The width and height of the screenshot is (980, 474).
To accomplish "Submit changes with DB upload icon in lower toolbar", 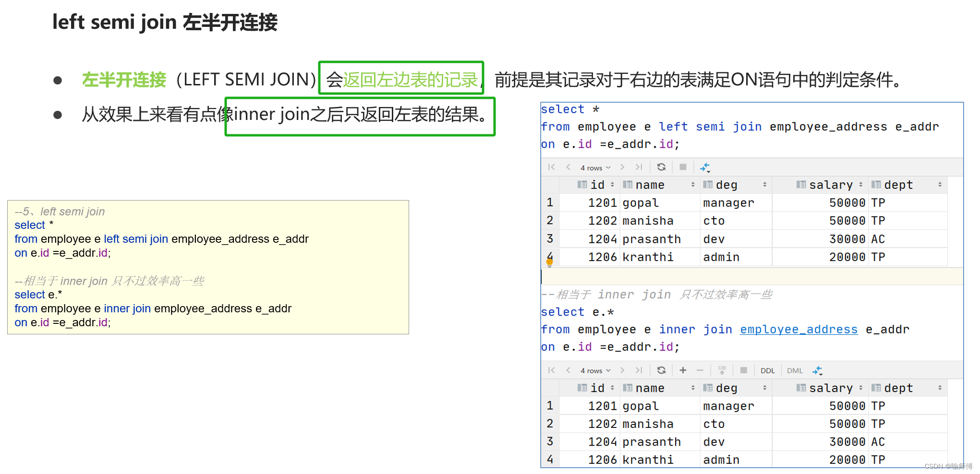I will [722, 370].
